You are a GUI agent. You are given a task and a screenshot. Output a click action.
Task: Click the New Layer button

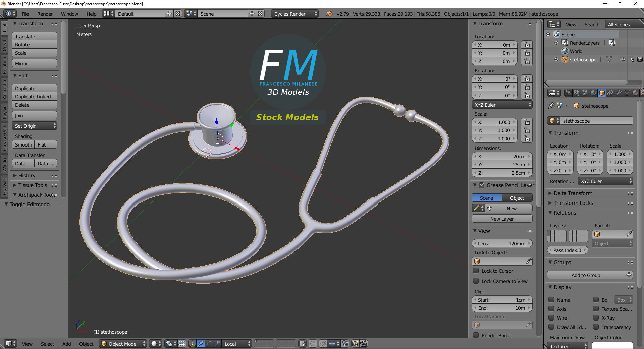502,219
